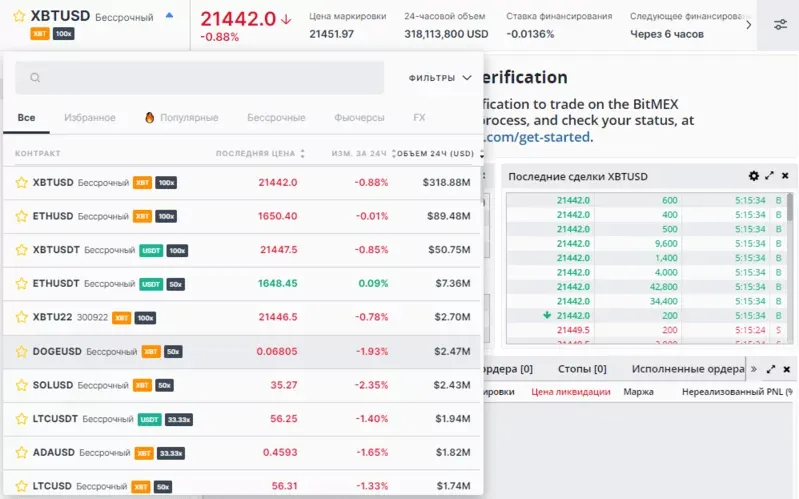Maximize the orders panel
The width and height of the screenshot is (799, 499).
(771, 369)
